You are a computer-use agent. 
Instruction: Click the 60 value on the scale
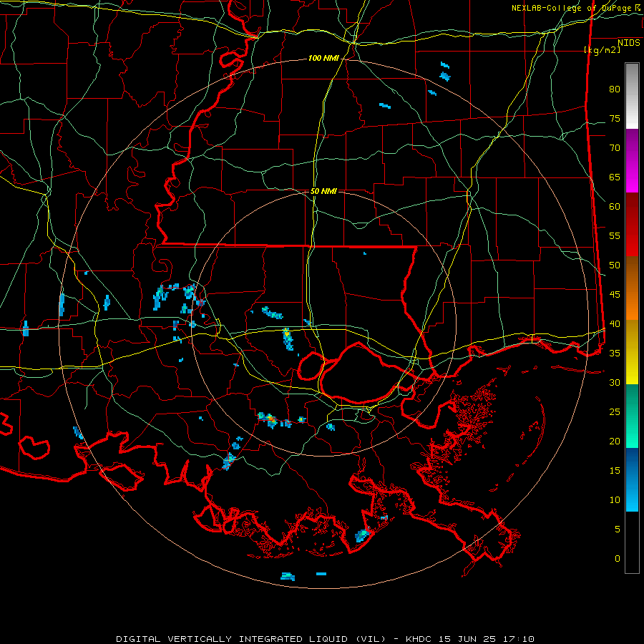pos(615,207)
